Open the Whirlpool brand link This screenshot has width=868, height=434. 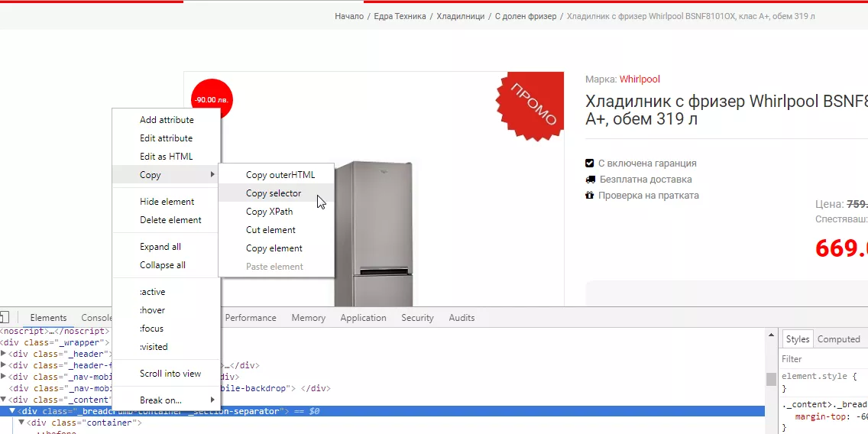[640, 79]
